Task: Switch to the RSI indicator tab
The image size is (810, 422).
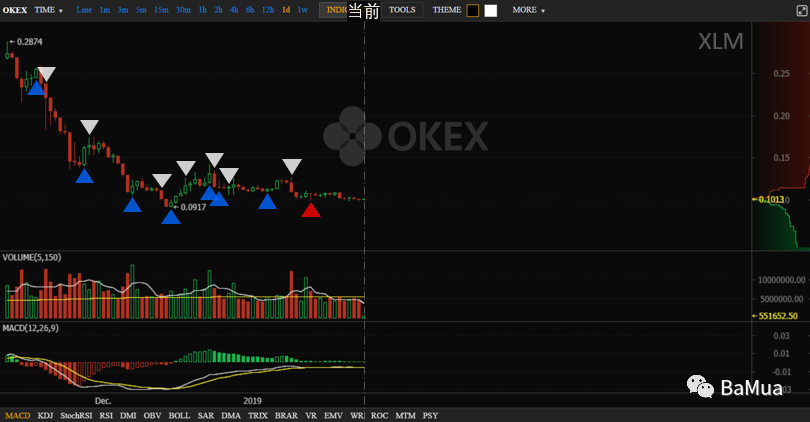Action: tap(106, 415)
